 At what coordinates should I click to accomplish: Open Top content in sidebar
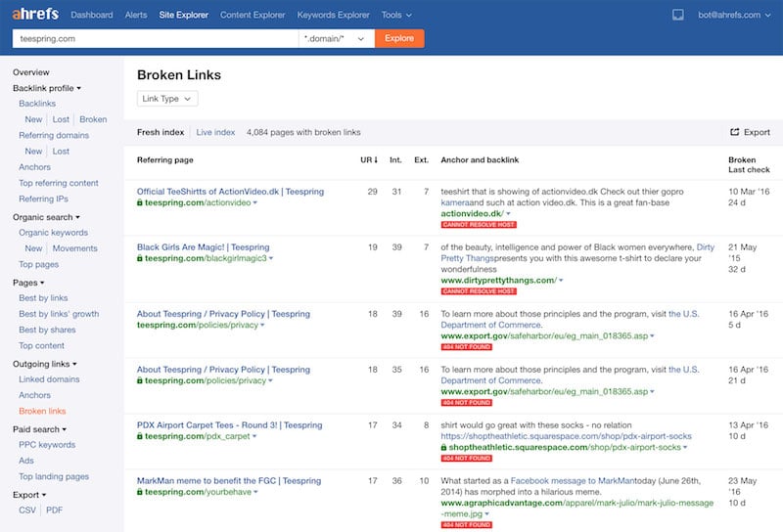tap(41, 345)
